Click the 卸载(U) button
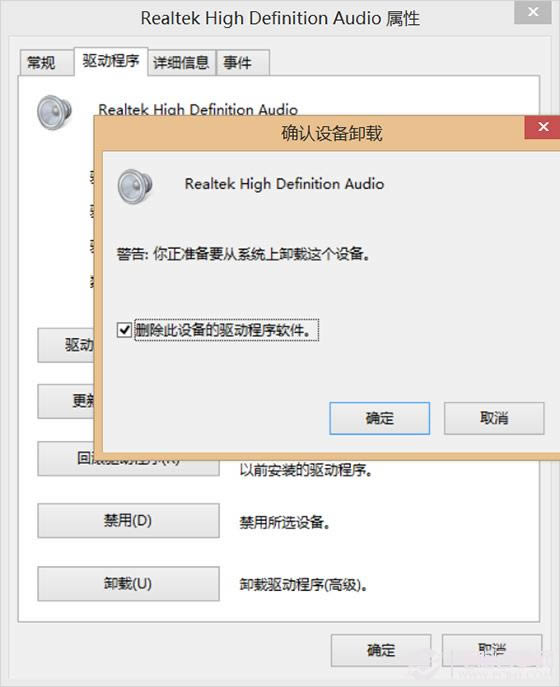 [x=128, y=584]
